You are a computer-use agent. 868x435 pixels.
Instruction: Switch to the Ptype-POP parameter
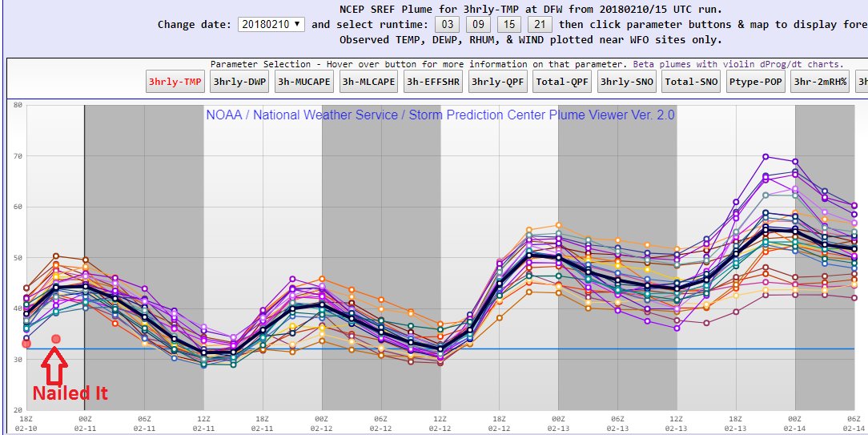[x=756, y=82]
